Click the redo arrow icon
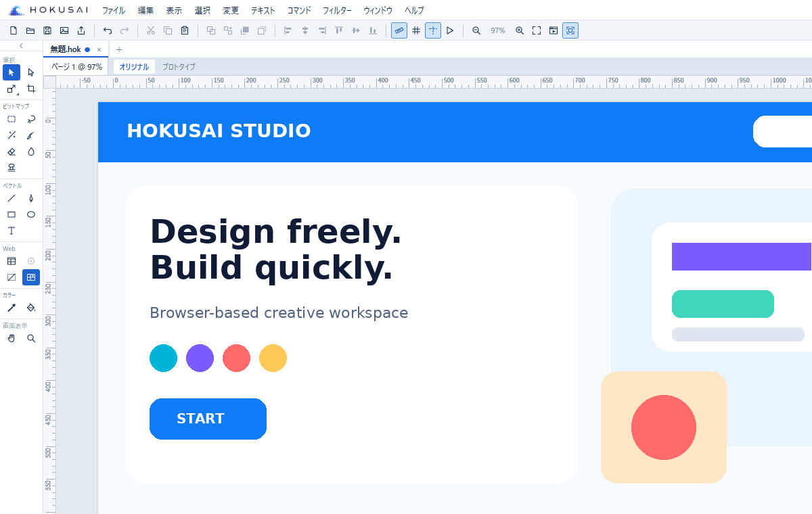The width and height of the screenshot is (812, 514). pyautogui.click(x=125, y=30)
